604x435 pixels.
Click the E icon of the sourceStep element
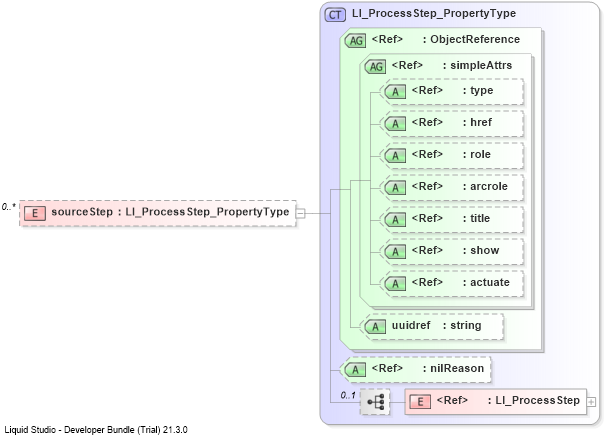pyautogui.click(x=35, y=213)
